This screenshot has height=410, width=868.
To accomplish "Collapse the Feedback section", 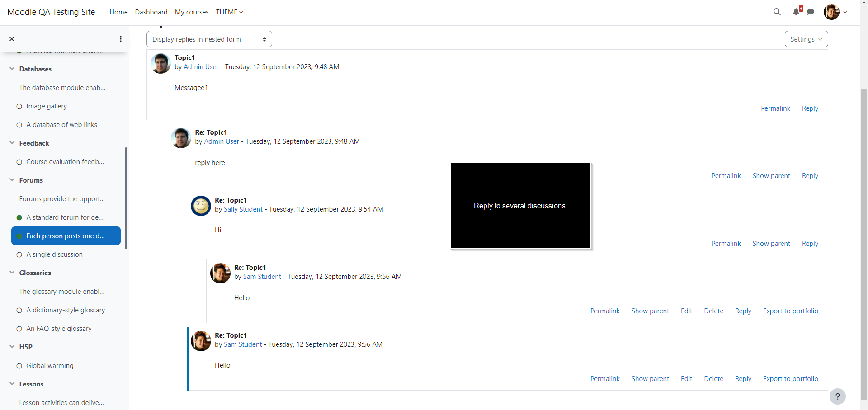I will 12,143.
